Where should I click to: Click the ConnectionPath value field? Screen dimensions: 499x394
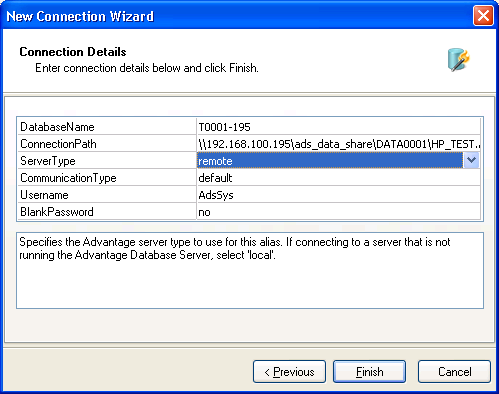[339, 144]
